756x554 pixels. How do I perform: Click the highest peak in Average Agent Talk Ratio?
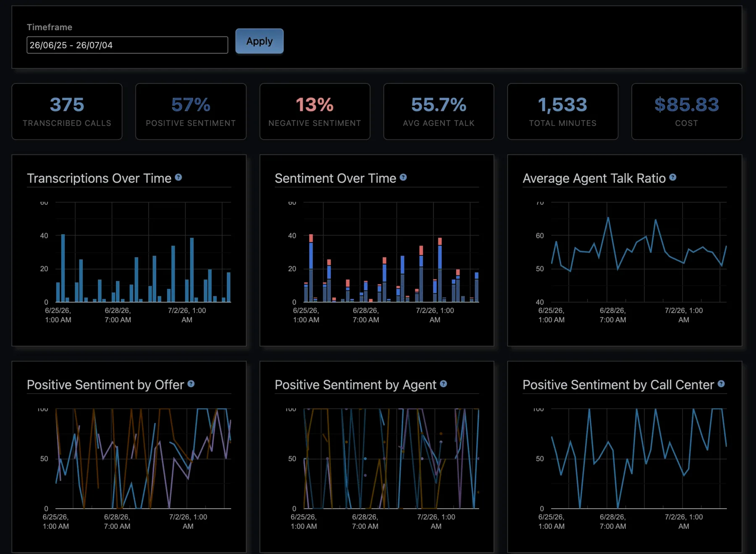click(x=608, y=218)
